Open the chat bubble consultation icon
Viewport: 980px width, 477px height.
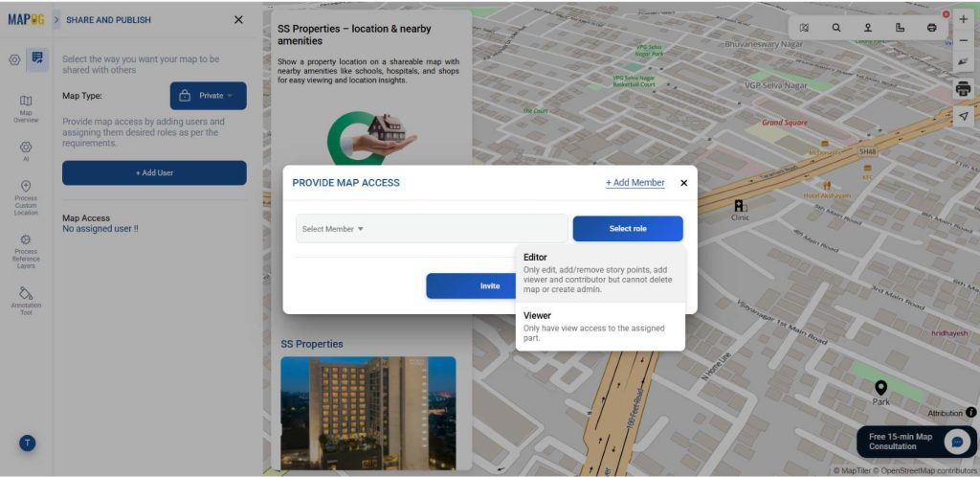pyautogui.click(x=957, y=442)
